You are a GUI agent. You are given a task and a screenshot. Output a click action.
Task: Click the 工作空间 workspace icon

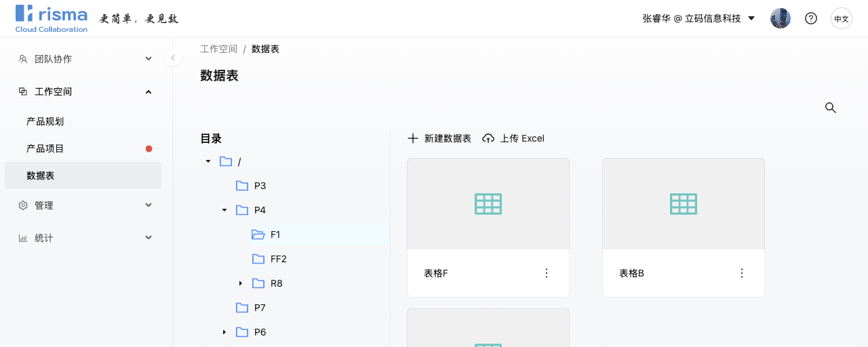click(x=23, y=91)
